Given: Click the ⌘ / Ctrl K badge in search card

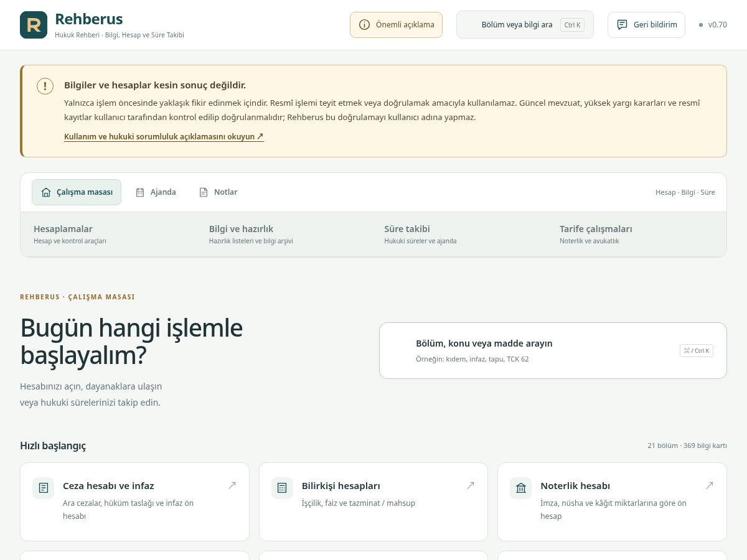Looking at the screenshot, I should pos(697,350).
